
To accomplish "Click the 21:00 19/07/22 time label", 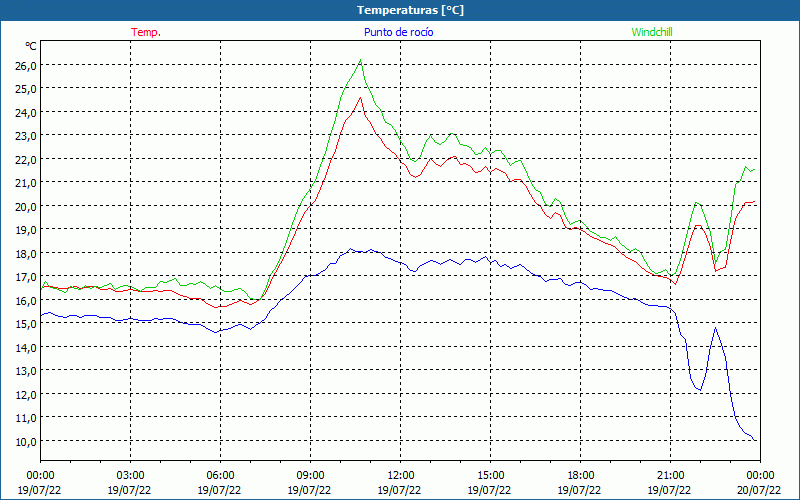I will [x=670, y=483].
